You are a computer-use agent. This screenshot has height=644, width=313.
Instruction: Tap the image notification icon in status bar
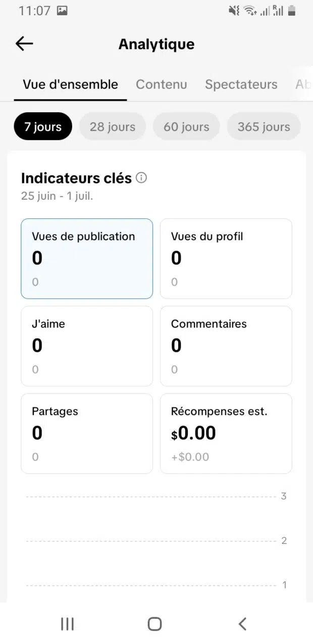click(62, 10)
